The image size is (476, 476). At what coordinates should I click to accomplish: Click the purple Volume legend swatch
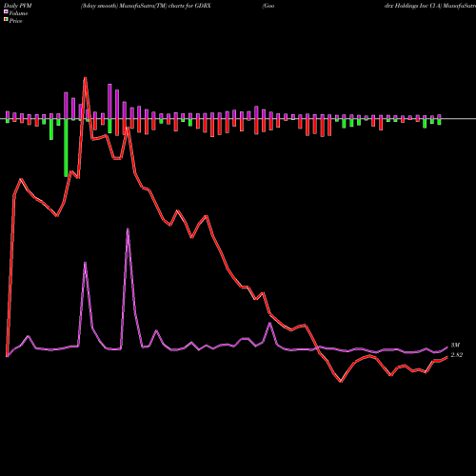(x=6, y=11)
